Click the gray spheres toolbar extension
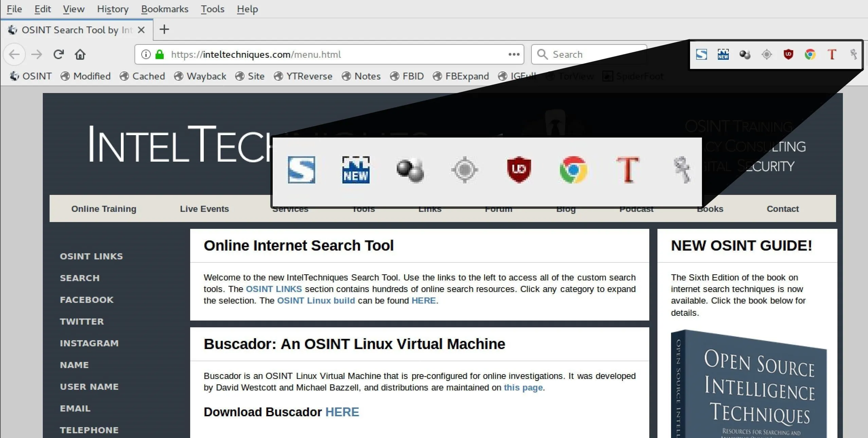This screenshot has height=438, width=868. [x=745, y=54]
